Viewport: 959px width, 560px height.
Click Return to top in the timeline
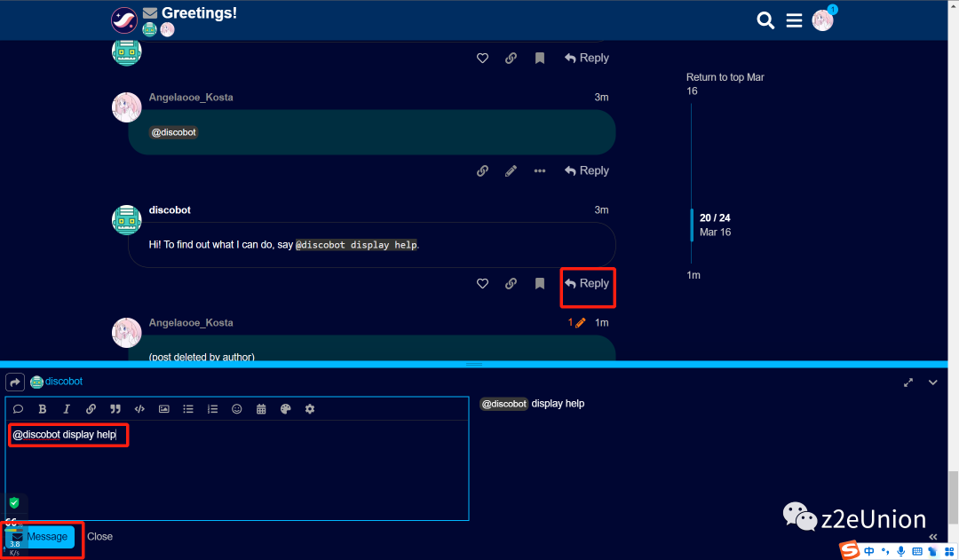click(x=725, y=83)
